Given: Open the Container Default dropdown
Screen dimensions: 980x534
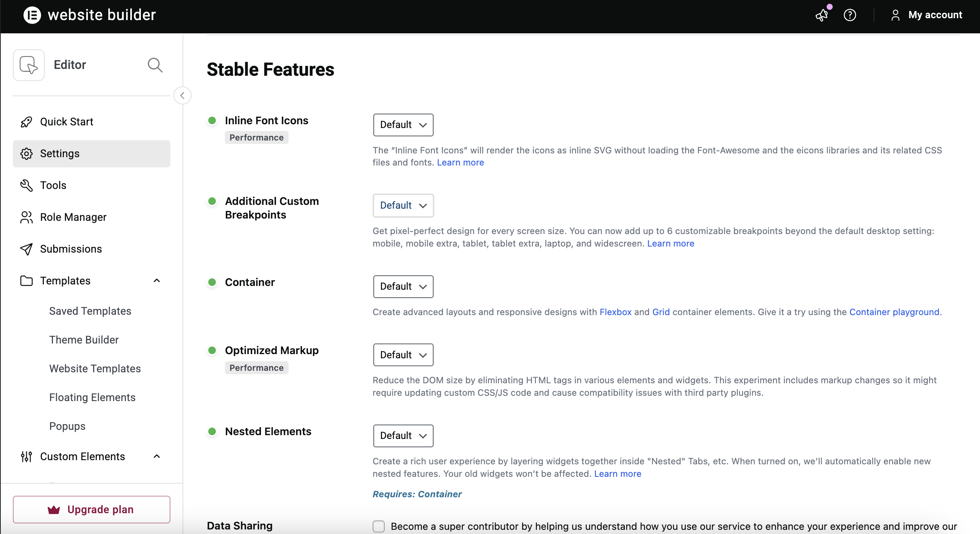Looking at the screenshot, I should coord(403,287).
